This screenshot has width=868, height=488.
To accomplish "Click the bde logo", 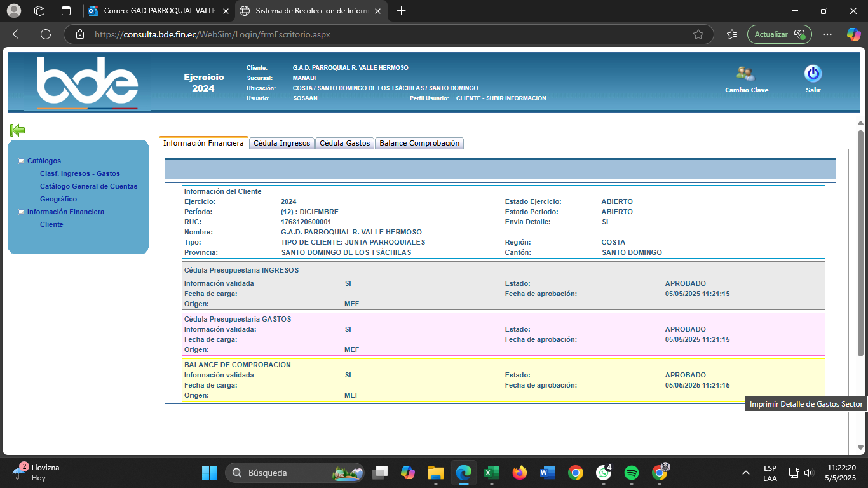I will [87, 81].
